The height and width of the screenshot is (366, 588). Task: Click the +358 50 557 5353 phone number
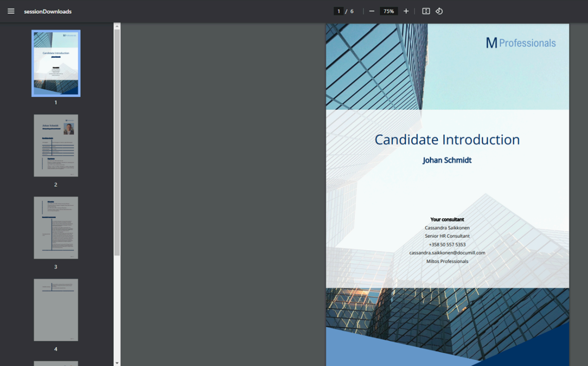(447, 245)
